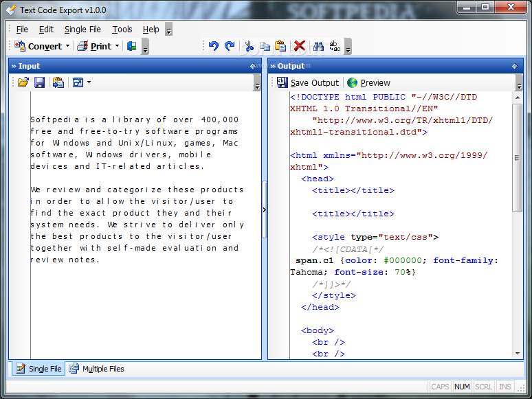Collapse the Output panel header chevron
The width and height of the screenshot is (532, 399).
tap(273, 66)
